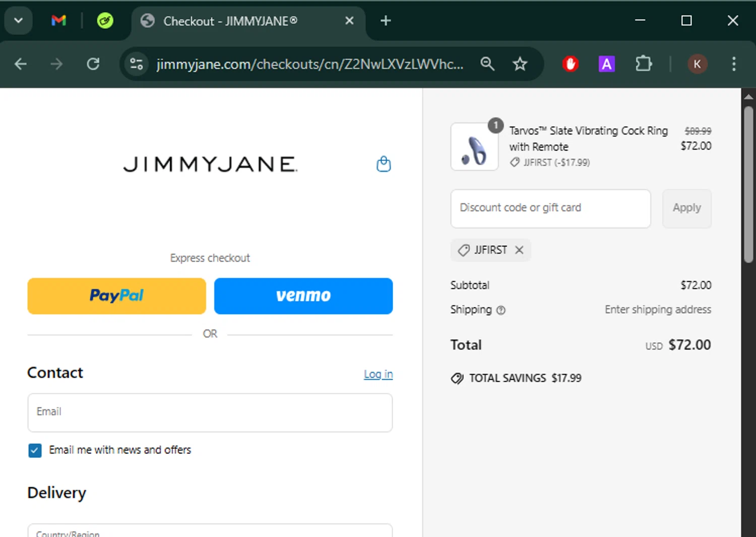Click the page vertical scrollbar

(748, 184)
